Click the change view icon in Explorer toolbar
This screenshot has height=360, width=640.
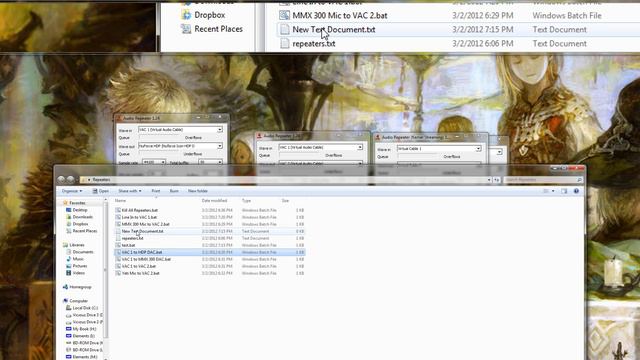546,191
